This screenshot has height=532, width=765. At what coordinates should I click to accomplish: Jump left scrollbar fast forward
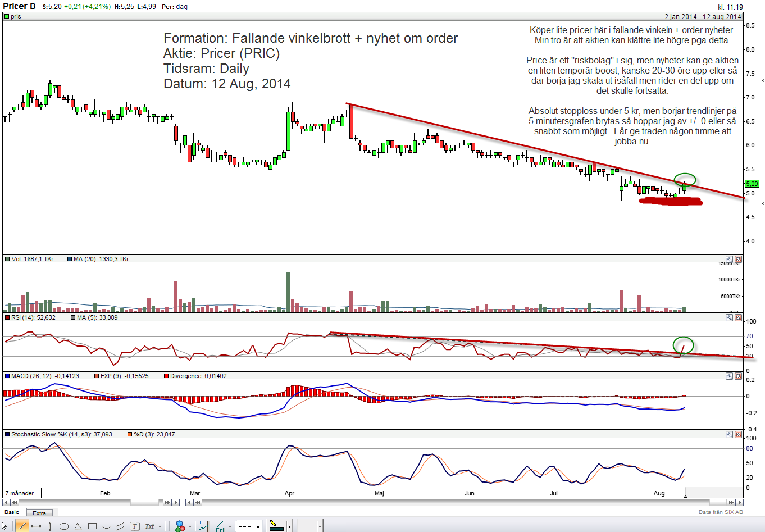click(167, 502)
